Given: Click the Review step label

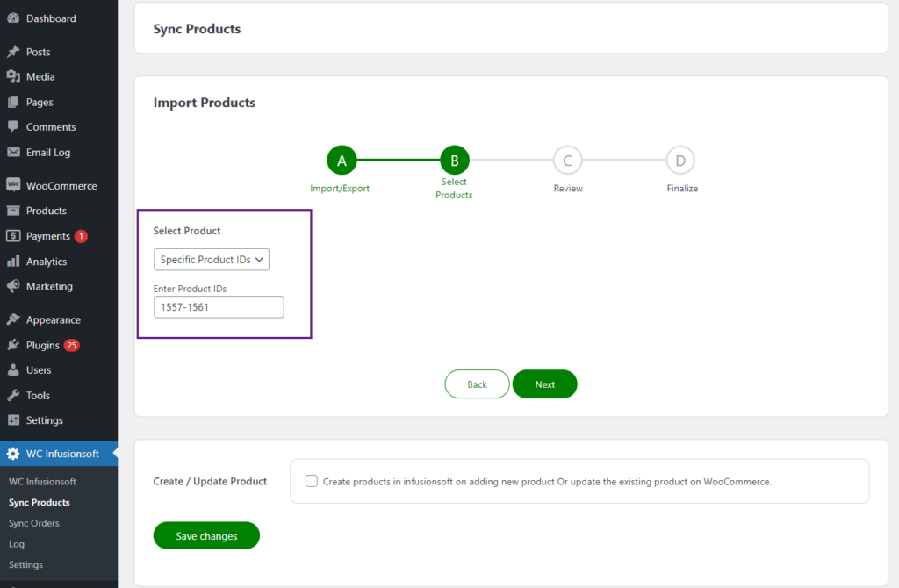Looking at the screenshot, I should click(568, 189).
